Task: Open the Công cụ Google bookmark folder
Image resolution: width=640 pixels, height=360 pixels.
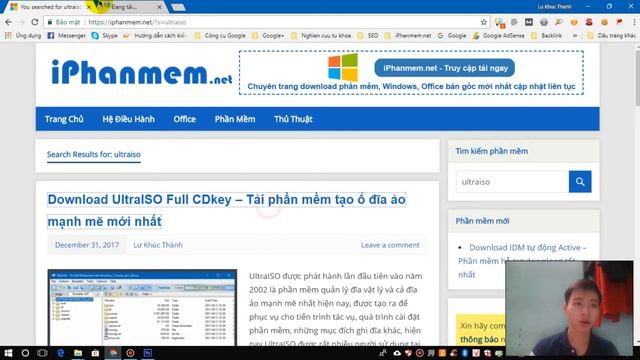Action: tap(220, 36)
